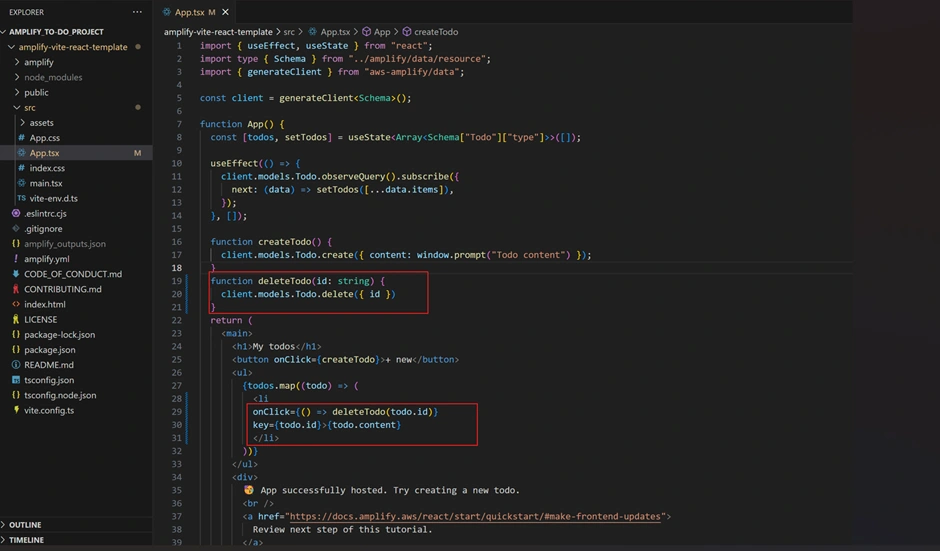Close the App.tsx editor tab
The width and height of the screenshot is (940, 551).
[x=225, y=12]
